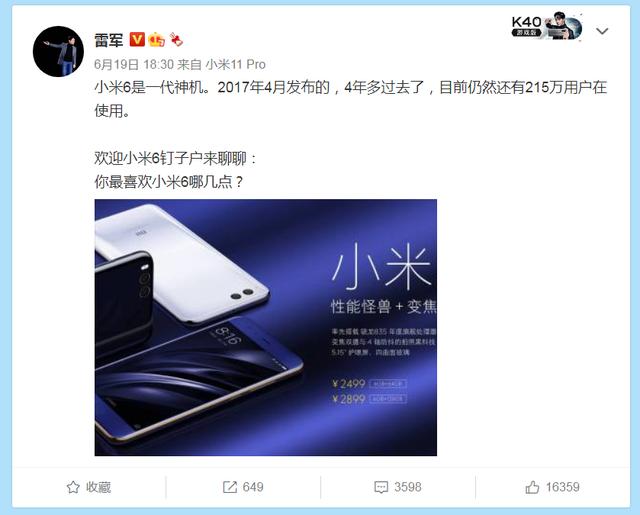Click the red firecracker badge icon
Screen dimensions: 640x515
coord(176,40)
